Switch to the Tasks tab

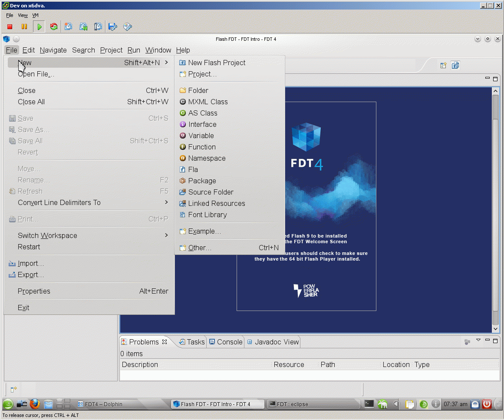tap(192, 342)
